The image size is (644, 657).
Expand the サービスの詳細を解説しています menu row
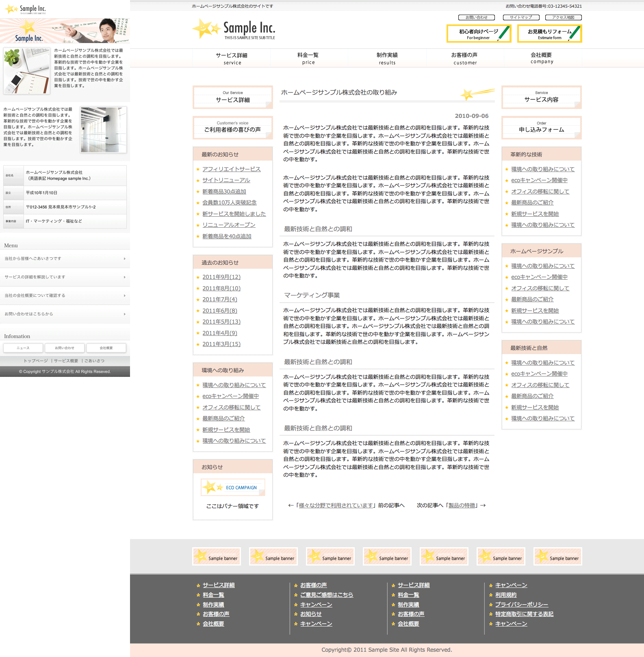click(65, 277)
